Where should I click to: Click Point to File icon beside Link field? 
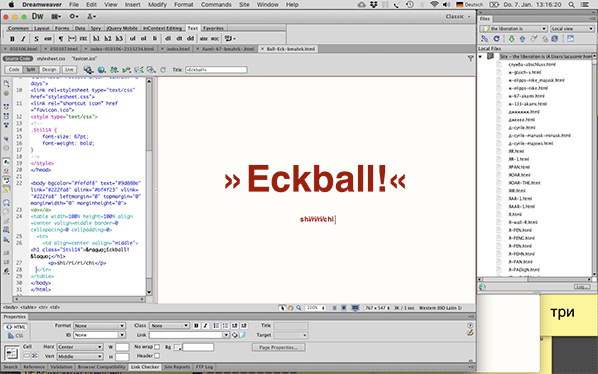pyautogui.click(x=235, y=335)
